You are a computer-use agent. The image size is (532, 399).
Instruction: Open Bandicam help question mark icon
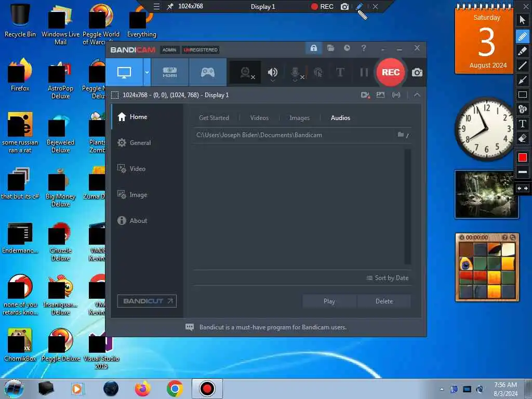tap(363, 48)
